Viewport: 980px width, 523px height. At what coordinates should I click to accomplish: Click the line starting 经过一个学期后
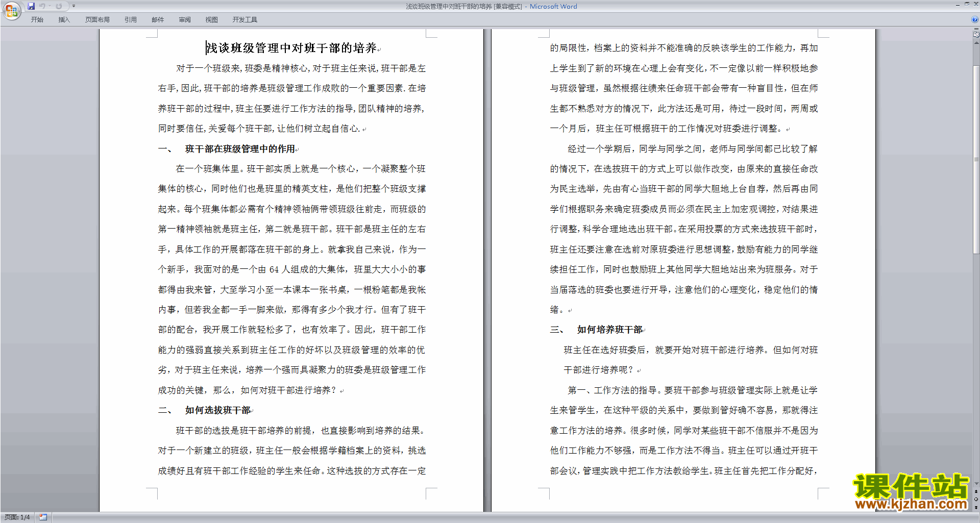coord(693,149)
